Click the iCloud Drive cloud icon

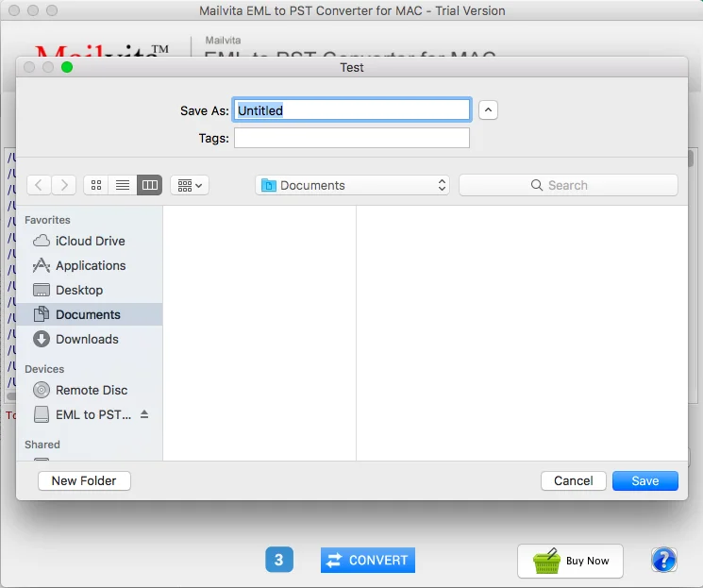pos(42,241)
